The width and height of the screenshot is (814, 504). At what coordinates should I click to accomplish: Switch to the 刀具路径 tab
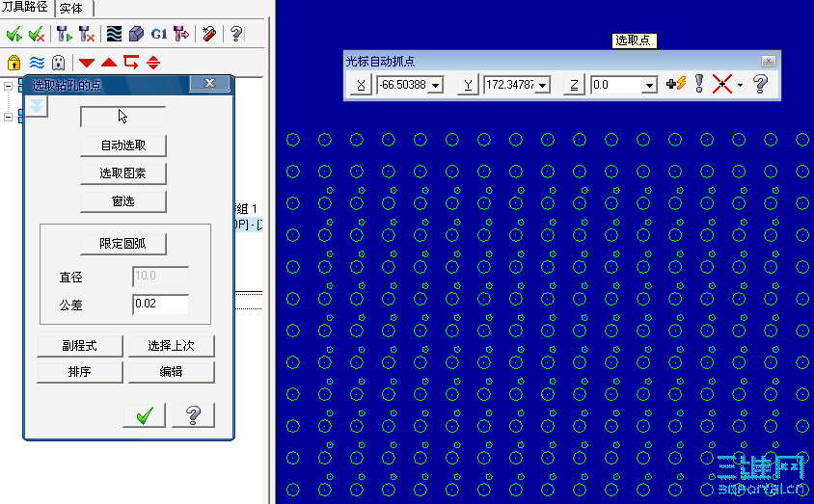[x=25, y=7]
